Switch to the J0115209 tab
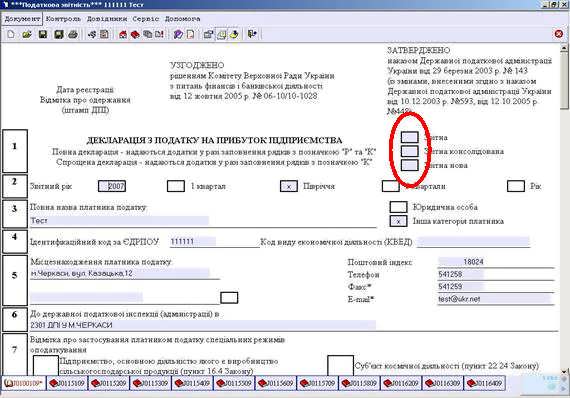Screen dimensions: 570x398 [x=108, y=383]
